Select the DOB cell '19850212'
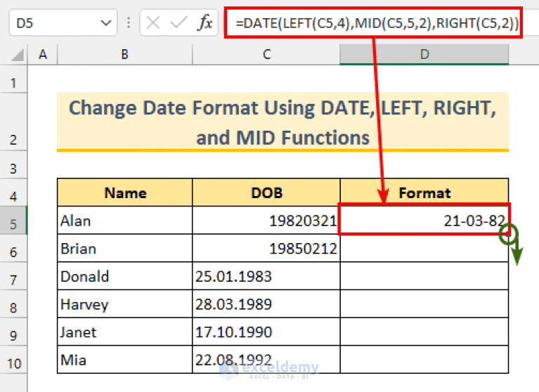 (x=266, y=249)
